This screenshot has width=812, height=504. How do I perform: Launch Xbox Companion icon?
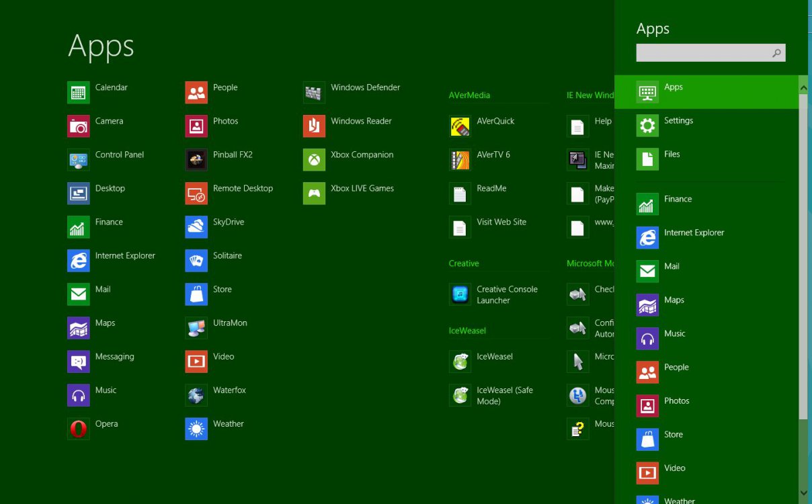tap(314, 159)
